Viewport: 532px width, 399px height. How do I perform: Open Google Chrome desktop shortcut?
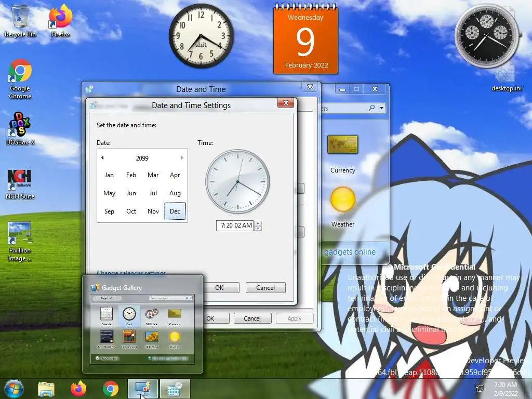[20, 79]
